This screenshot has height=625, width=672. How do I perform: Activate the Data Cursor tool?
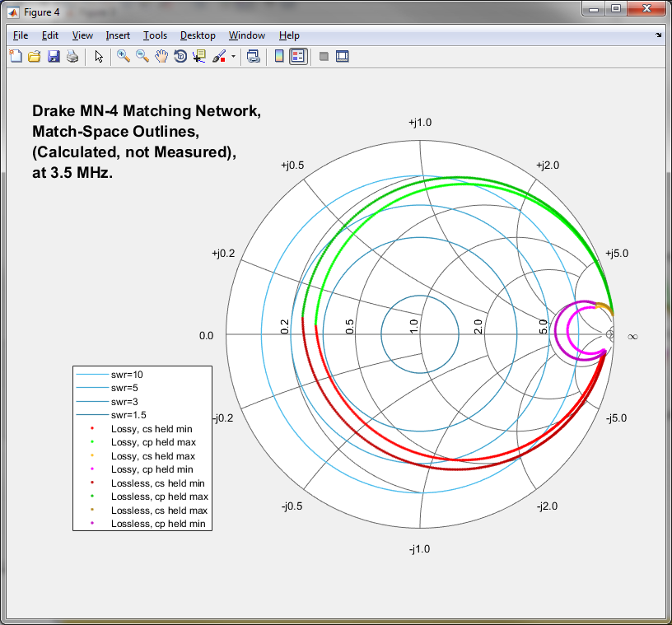tap(199, 56)
